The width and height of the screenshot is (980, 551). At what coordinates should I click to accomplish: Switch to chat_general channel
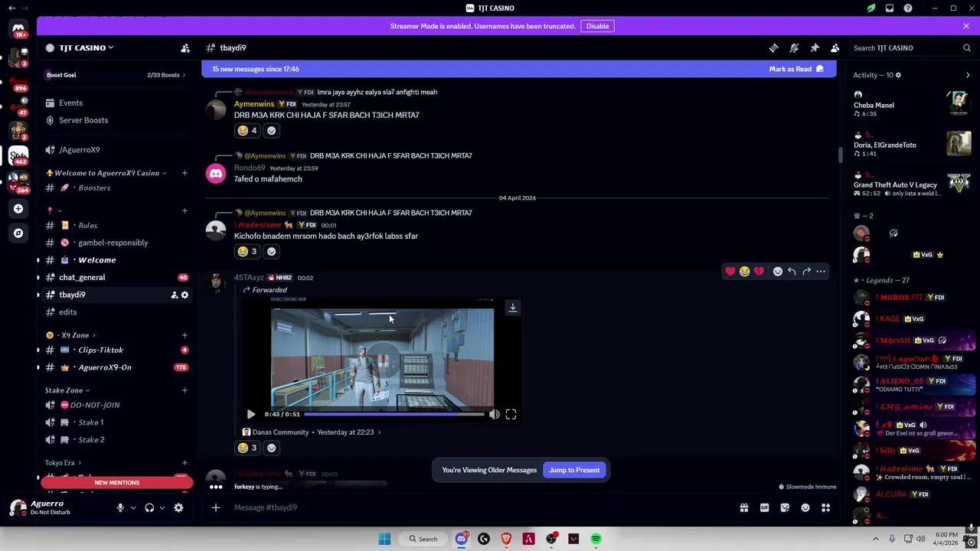(116, 277)
